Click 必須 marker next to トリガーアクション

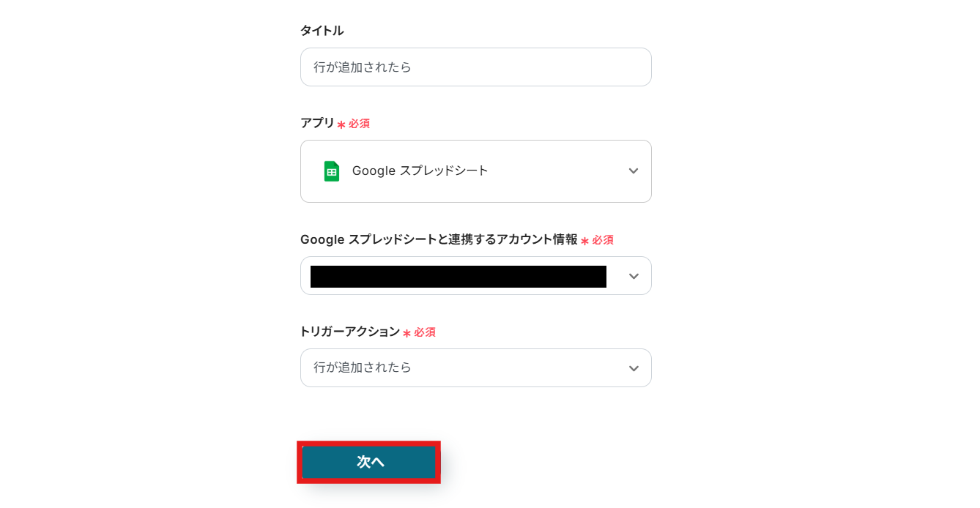coord(425,332)
